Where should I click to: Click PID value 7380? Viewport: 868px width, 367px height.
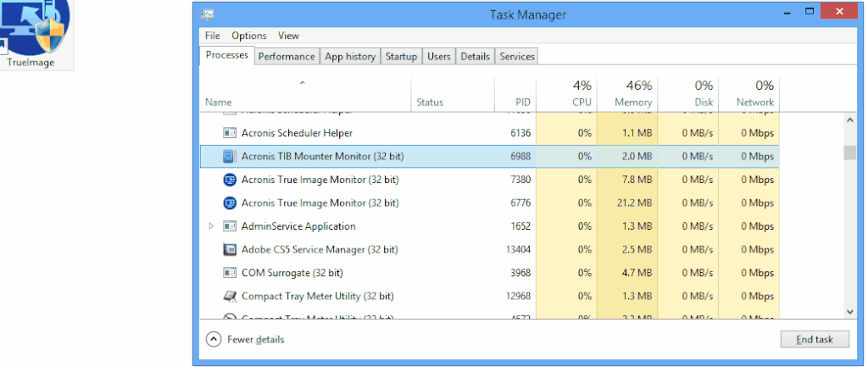(520, 180)
